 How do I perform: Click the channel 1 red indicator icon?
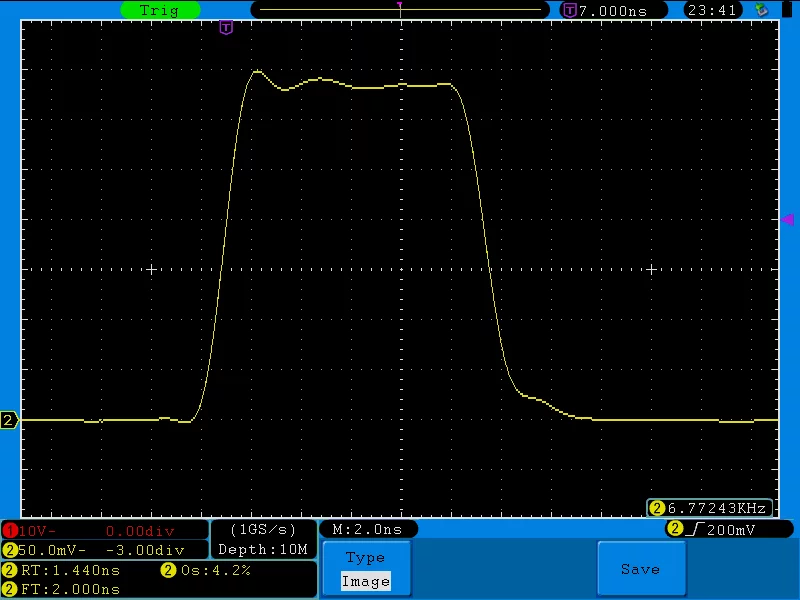click(x=9, y=529)
